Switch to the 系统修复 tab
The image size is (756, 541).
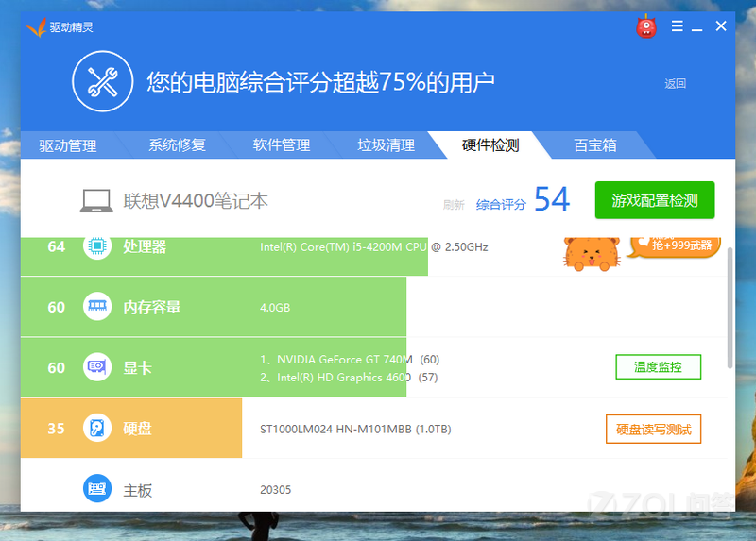click(x=177, y=145)
